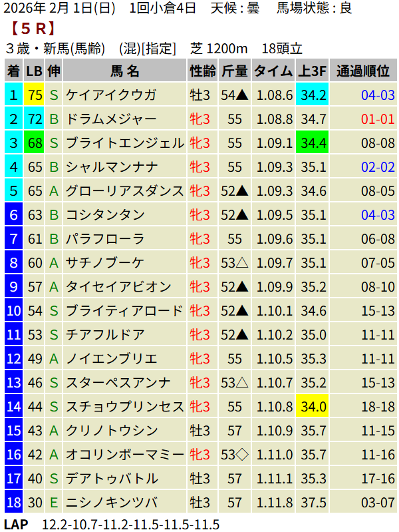Screen dimensions: 399x532
Task: Click the blue rank 18 badge
Action: click(13, 502)
